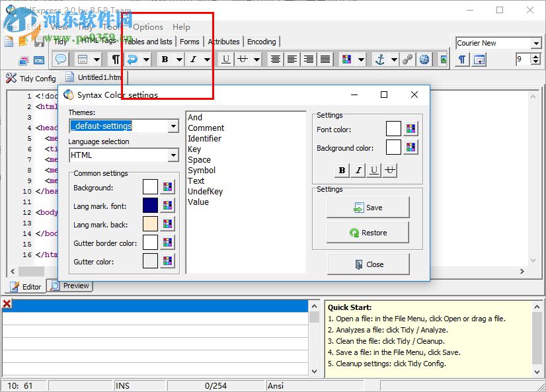The height and width of the screenshot is (392, 546).
Task: Insert a comment using the speech bubble icon
Action: [61, 59]
